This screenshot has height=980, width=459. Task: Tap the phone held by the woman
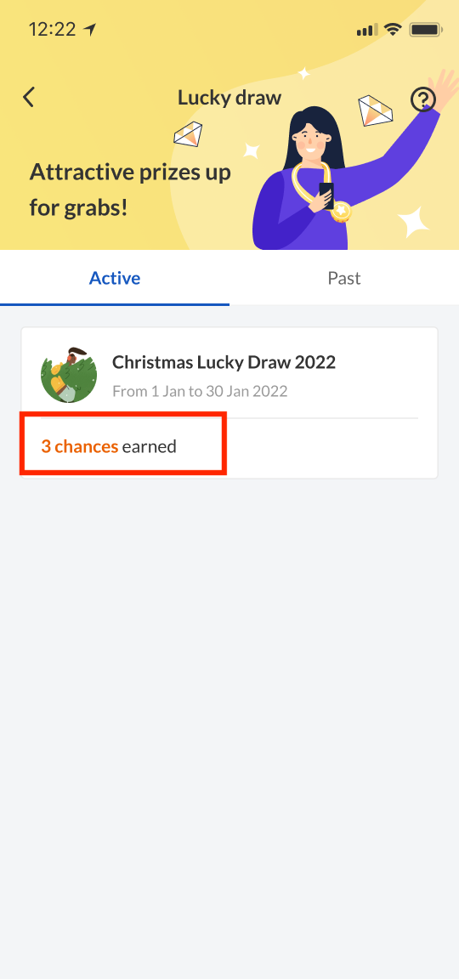(326, 195)
